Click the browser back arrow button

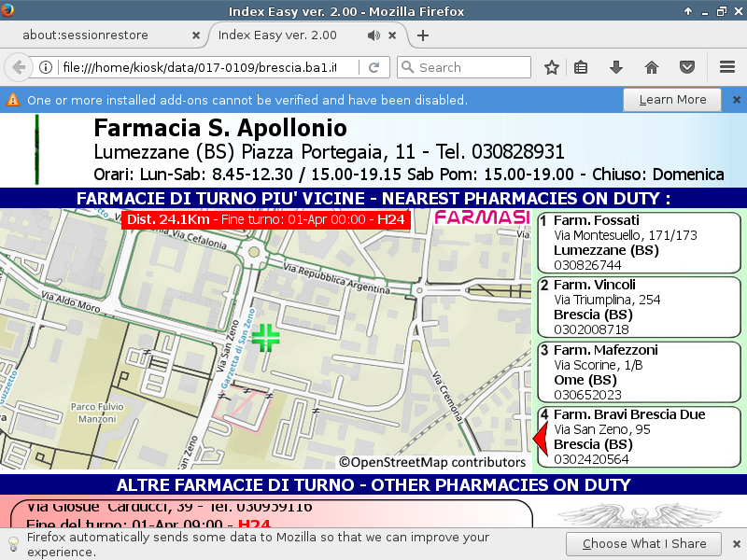click(19, 67)
